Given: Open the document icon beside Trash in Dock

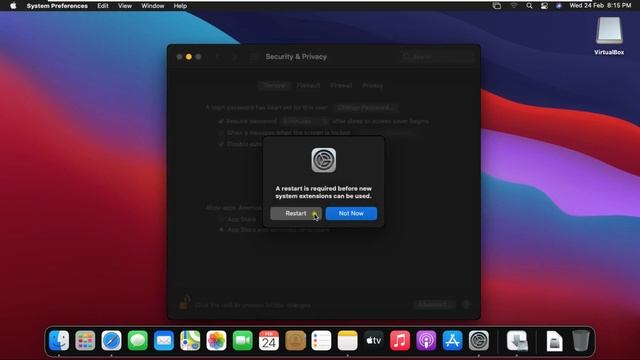Looking at the screenshot, I should [x=554, y=340].
